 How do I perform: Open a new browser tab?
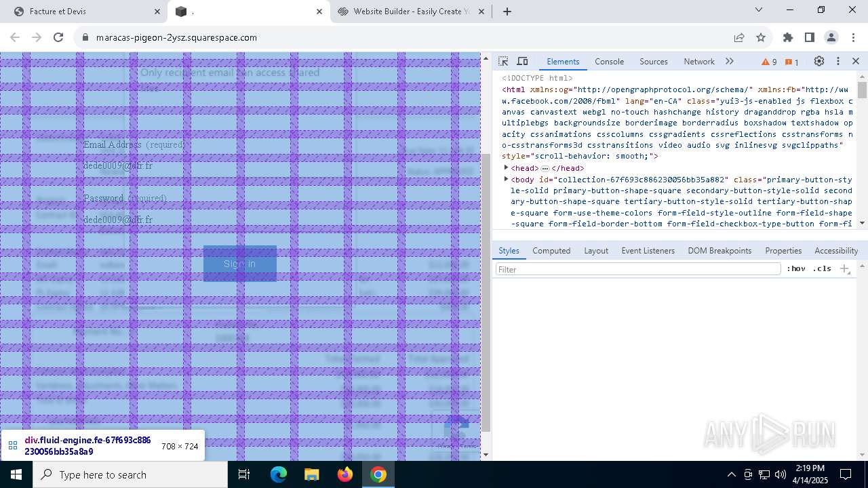pos(507,12)
